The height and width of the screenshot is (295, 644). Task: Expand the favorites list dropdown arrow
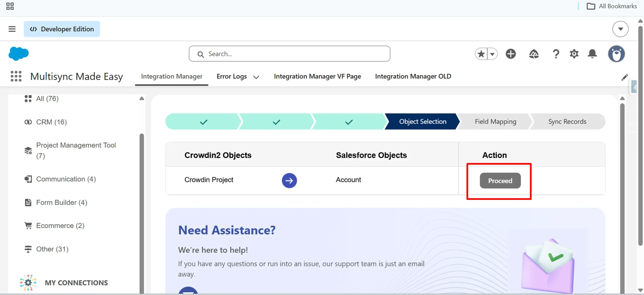492,54
